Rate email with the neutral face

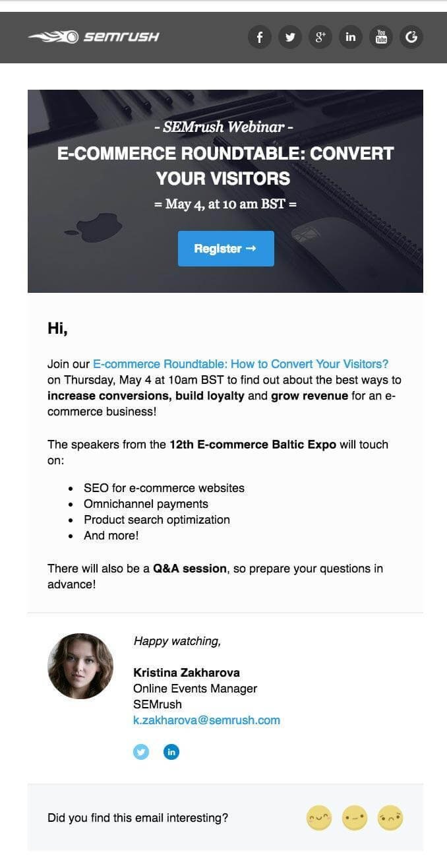(x=355, y=818)
